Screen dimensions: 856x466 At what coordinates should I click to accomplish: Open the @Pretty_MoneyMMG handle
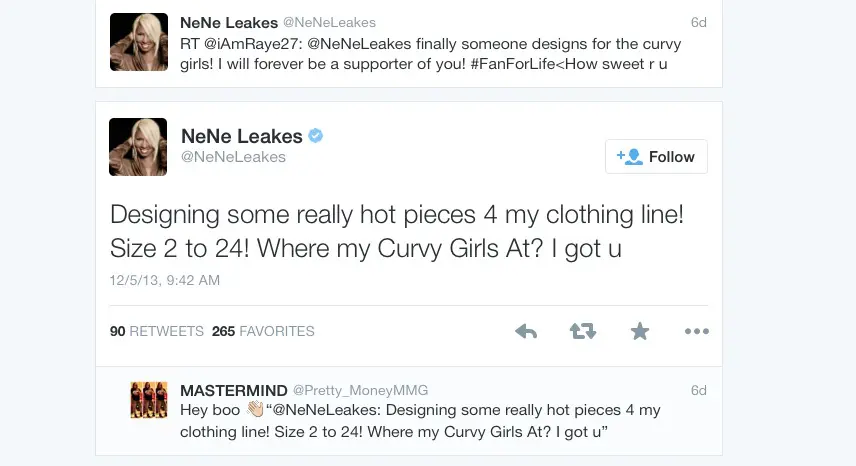[x=360, y=390]
